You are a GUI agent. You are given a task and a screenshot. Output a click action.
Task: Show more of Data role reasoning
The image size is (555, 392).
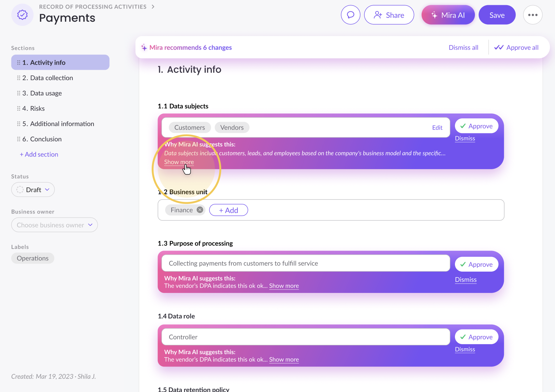284,359
